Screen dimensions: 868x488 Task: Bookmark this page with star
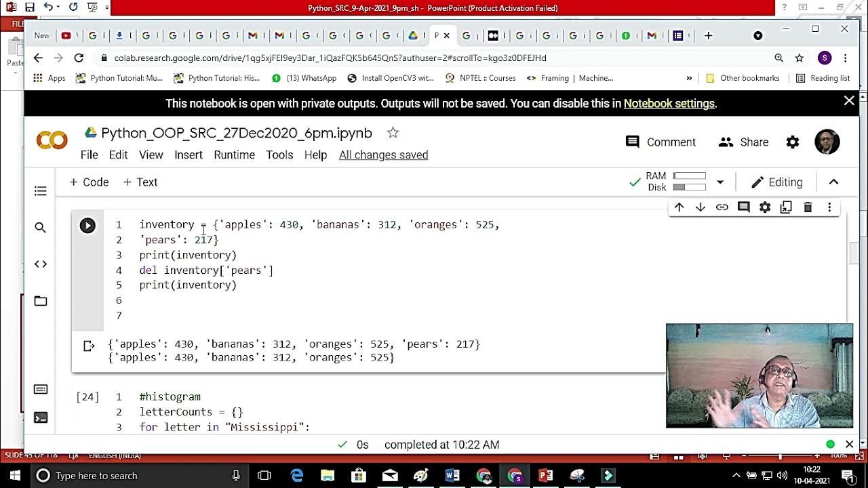tap(800, 58)
